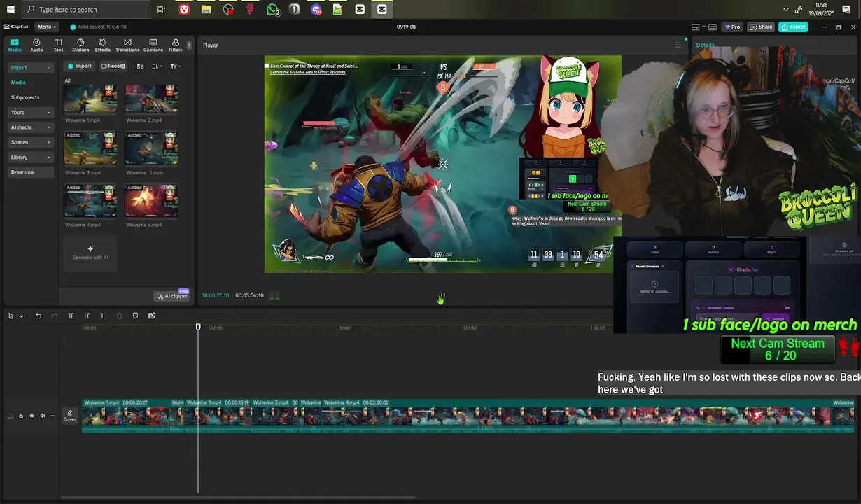
Task: Choose the selection pointer tool
Action: pos(11,316)
